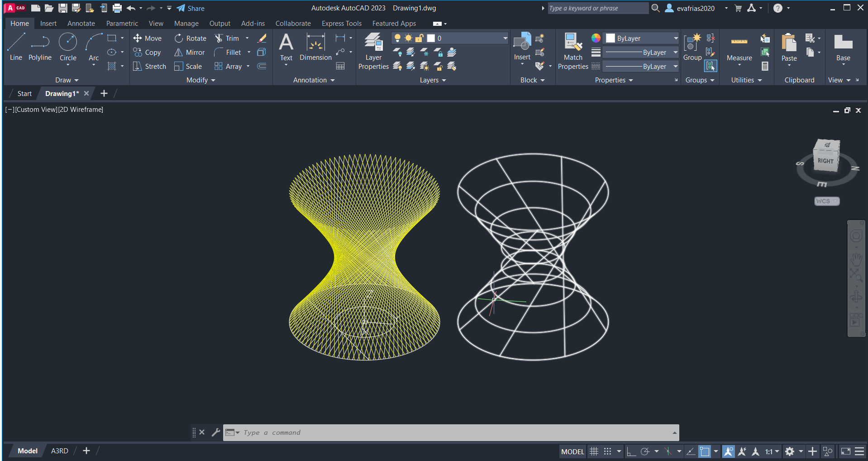Switch to the Express Tools tab
Viewport: 868px width, 461px height.
tap(342, 24)
